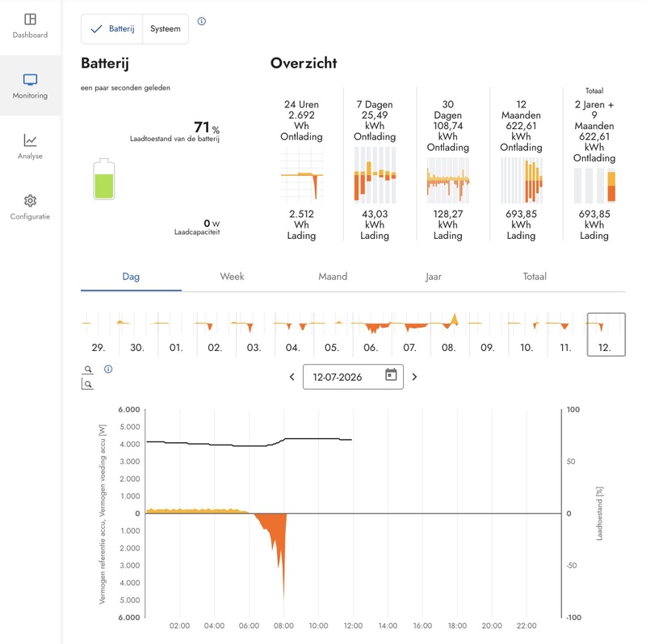Select the Totaal tab
Screen dimensions: 646x644
[535, 276]
